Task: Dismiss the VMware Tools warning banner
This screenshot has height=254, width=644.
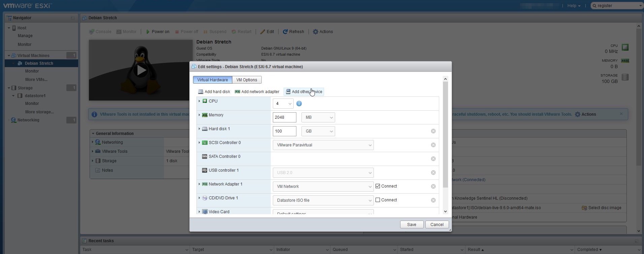Action: 621,114
